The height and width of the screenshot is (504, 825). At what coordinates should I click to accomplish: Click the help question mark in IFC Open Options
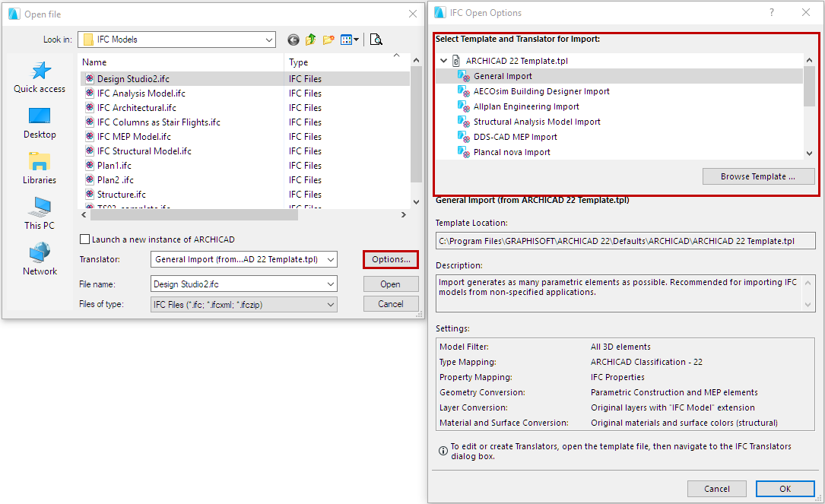(x=771, y=13)
